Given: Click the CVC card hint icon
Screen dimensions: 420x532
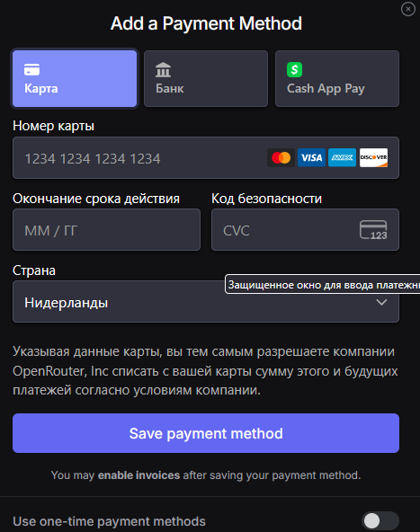Looking at the screenshot, I should [x=373, y=230].
